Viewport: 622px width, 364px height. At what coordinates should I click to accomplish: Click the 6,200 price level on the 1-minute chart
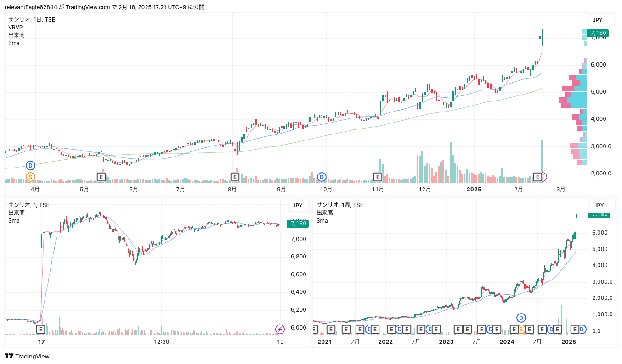point(299,310)
